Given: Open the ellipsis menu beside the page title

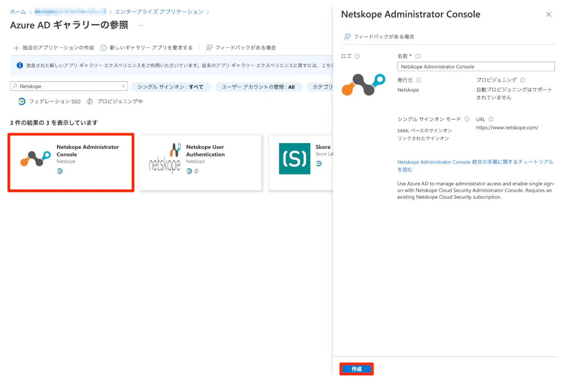Looking at the screenshot, I should coord(140,25).
